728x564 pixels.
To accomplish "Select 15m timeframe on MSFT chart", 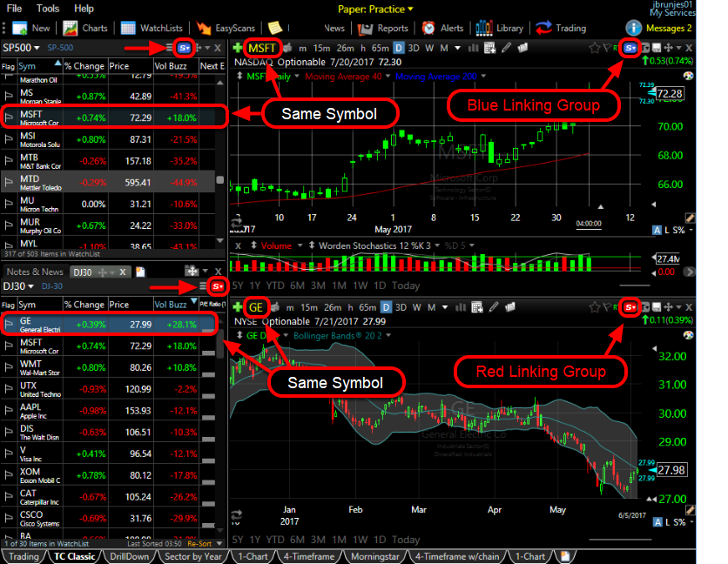I will 321,48.
